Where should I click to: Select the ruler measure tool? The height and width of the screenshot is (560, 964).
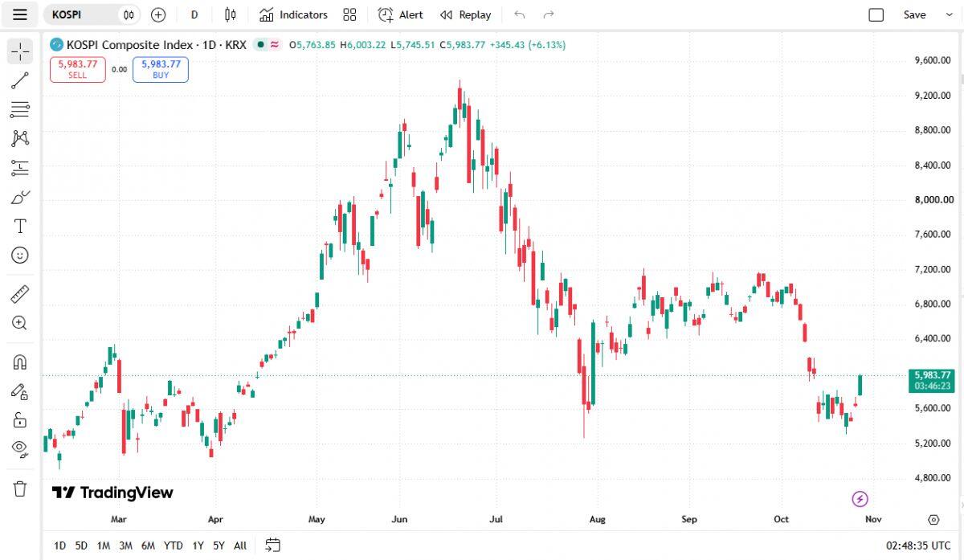point(20,294)
